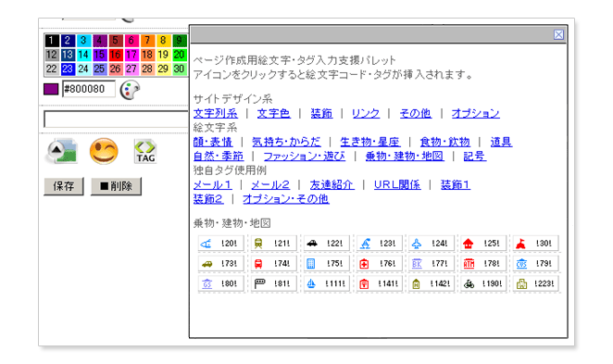Image resolution: width=613 pixels, height=364 pixels.
Task: Insert the hospital emoji !76!
Action: coord(379,264)
